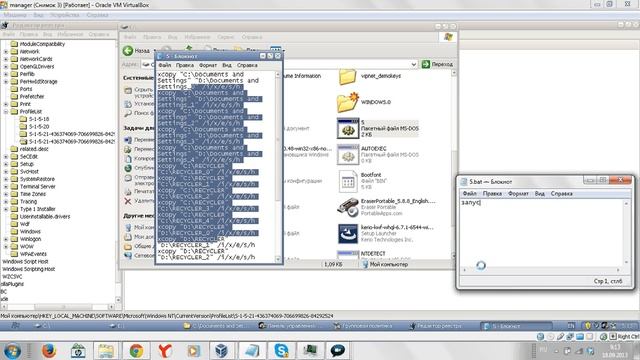
Task: Open Справка menu in S - Блокнот window
Action: (x=247, y=65)
